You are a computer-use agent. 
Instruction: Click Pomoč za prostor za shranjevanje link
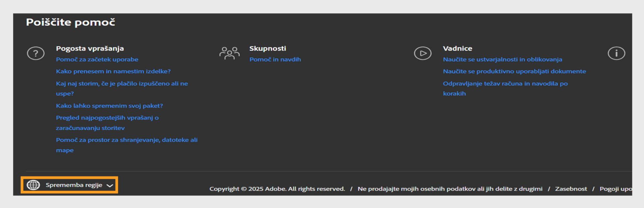pos(126,140)
